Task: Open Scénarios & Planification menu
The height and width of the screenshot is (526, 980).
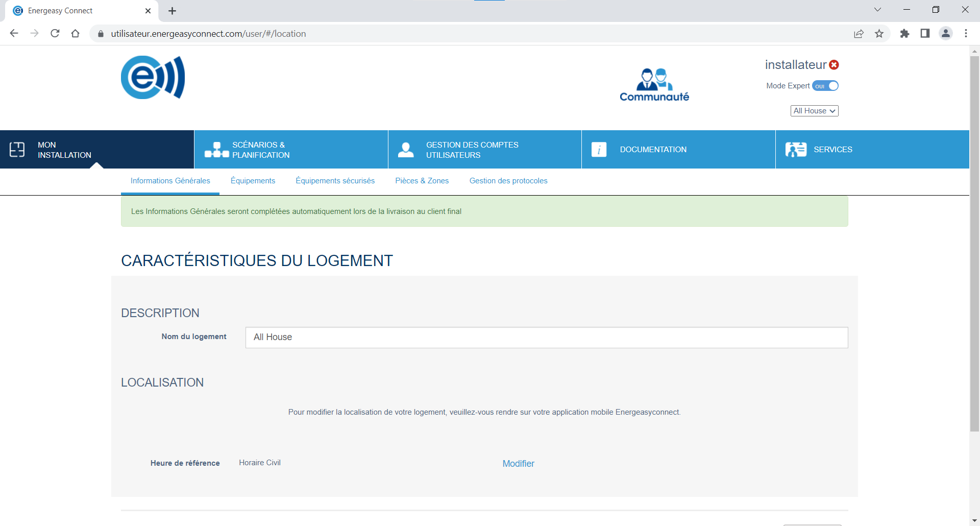Action: pos(291,150)
